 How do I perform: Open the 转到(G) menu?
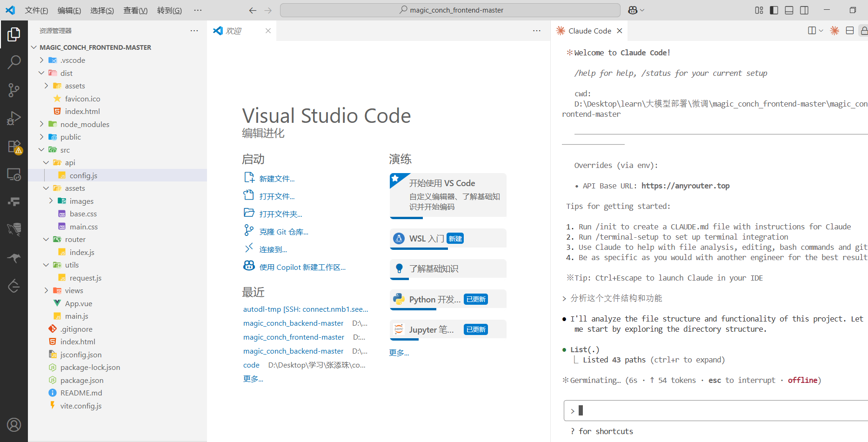click(x=169, y=10)
